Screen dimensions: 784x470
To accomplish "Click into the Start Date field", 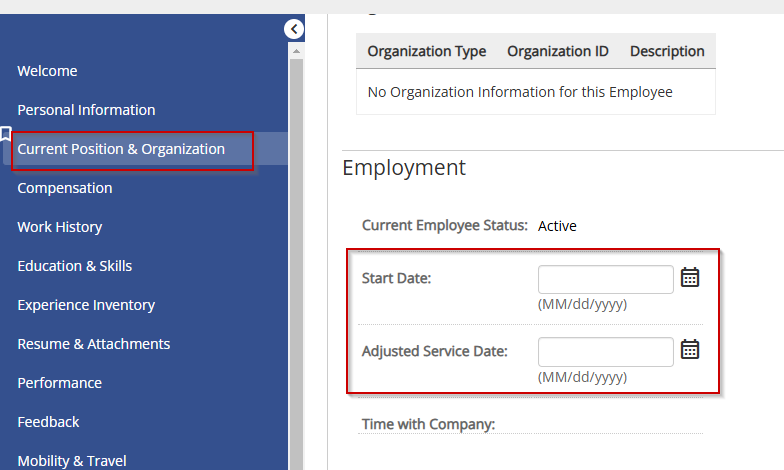I will (606, 280).
